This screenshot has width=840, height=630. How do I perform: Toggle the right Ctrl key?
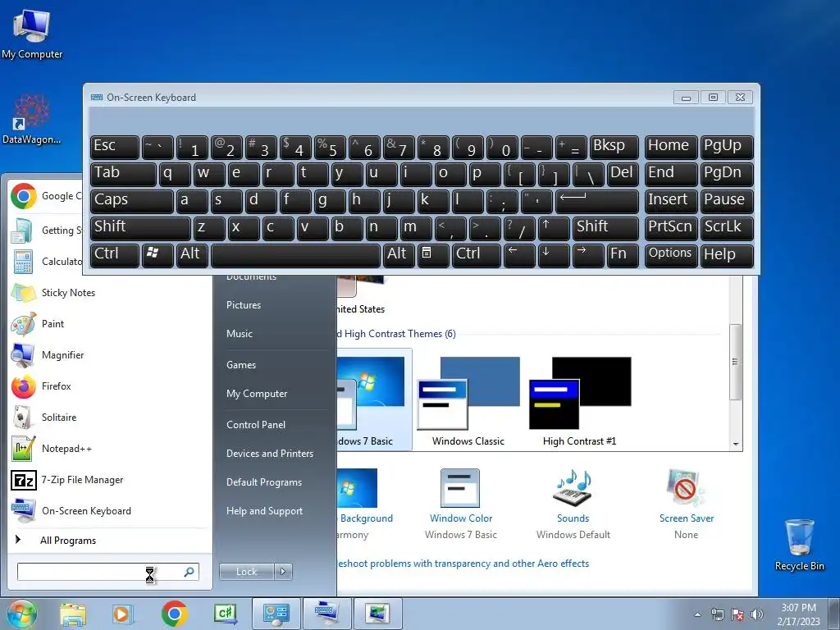(477, 254)
